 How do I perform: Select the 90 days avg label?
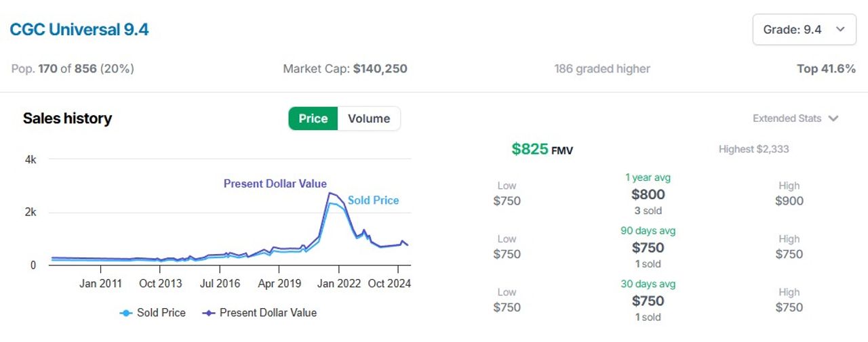[648, 231]
